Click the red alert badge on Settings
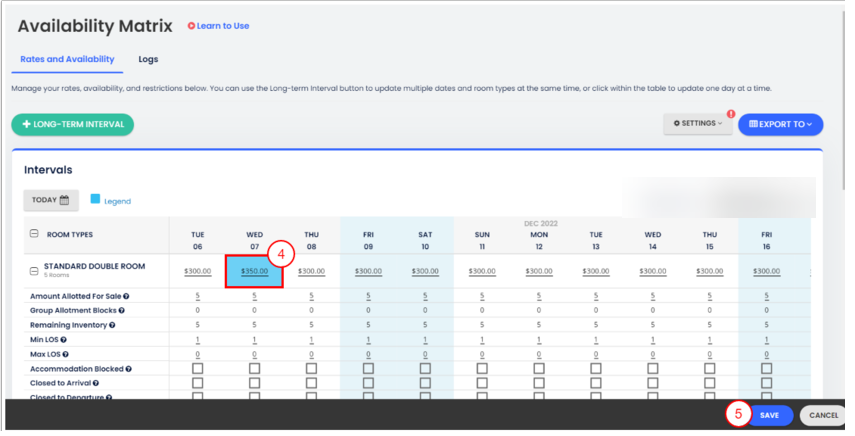 731,114
